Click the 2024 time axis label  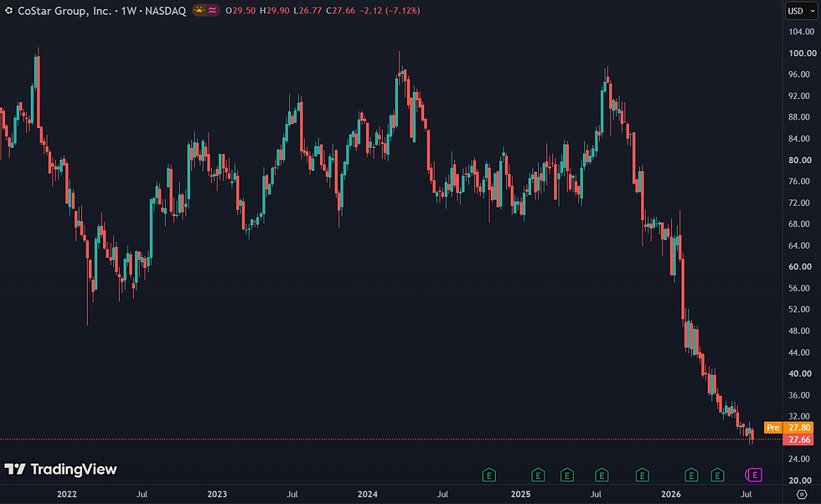(x=367, y=494)
